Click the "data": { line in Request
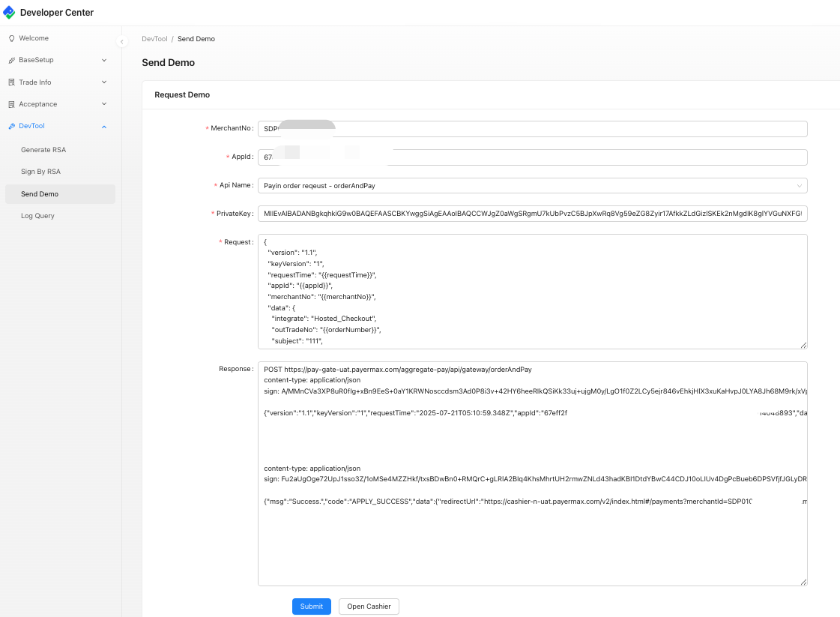 [281, 307]
